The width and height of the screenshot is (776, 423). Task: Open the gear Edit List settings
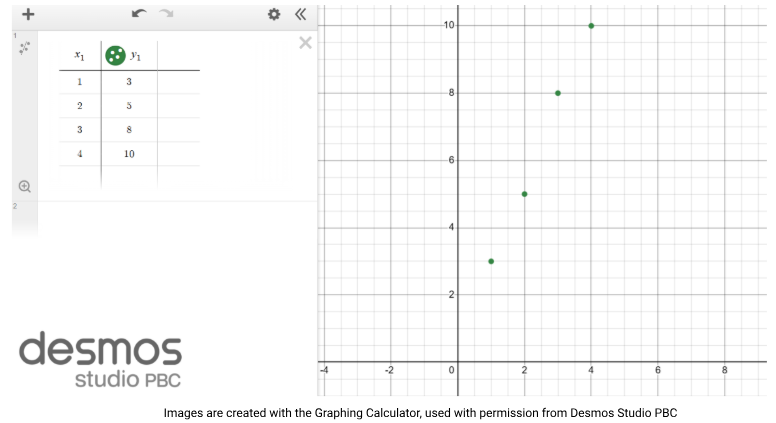tap(274, 14)
